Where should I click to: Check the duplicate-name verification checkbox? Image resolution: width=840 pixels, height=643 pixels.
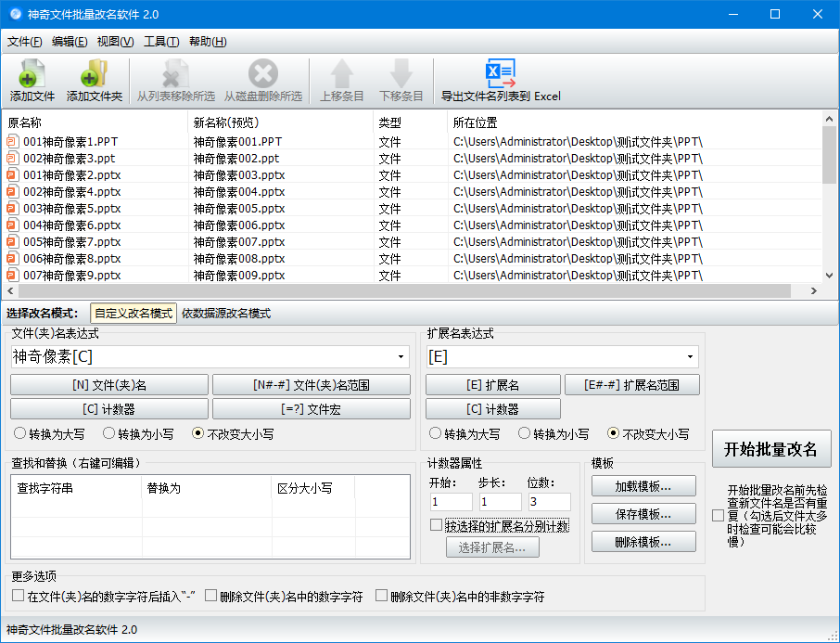point(718,514)
